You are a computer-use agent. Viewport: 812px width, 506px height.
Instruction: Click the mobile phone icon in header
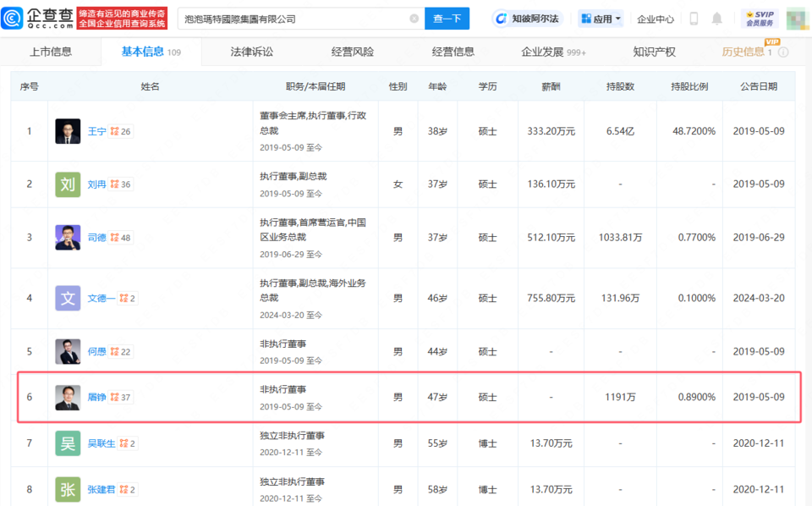point(694,19)
